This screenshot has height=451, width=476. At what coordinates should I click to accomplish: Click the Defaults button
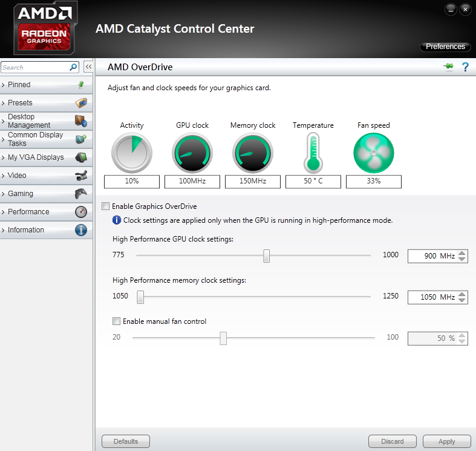126,441
